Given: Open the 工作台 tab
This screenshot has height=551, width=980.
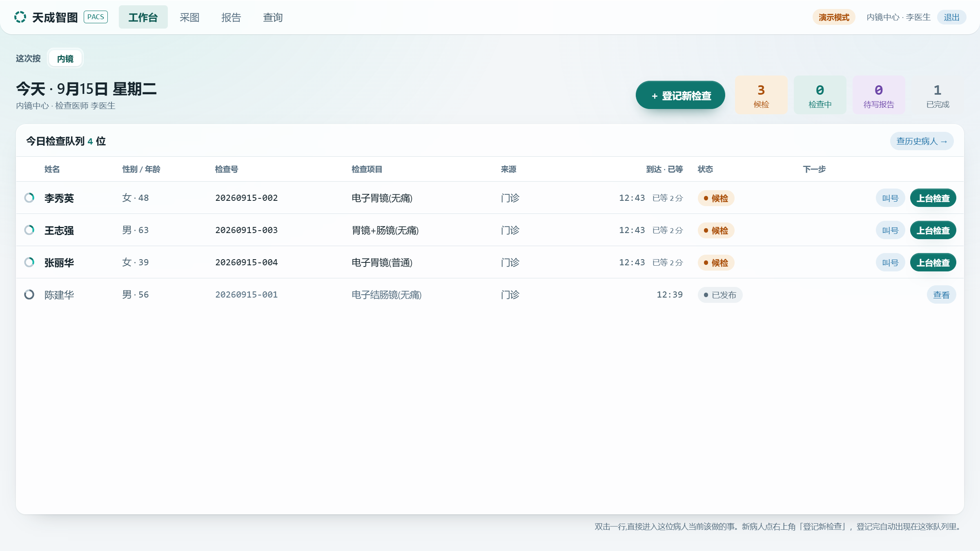Looking at the screenshot, I should [143, 17].
